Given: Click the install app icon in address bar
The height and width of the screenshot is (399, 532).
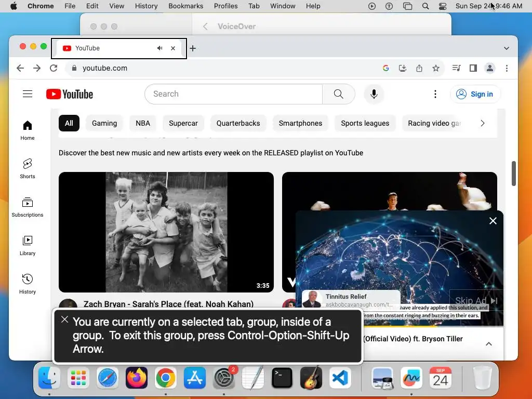Looking at the screenshot, I should tap(403, 68).
